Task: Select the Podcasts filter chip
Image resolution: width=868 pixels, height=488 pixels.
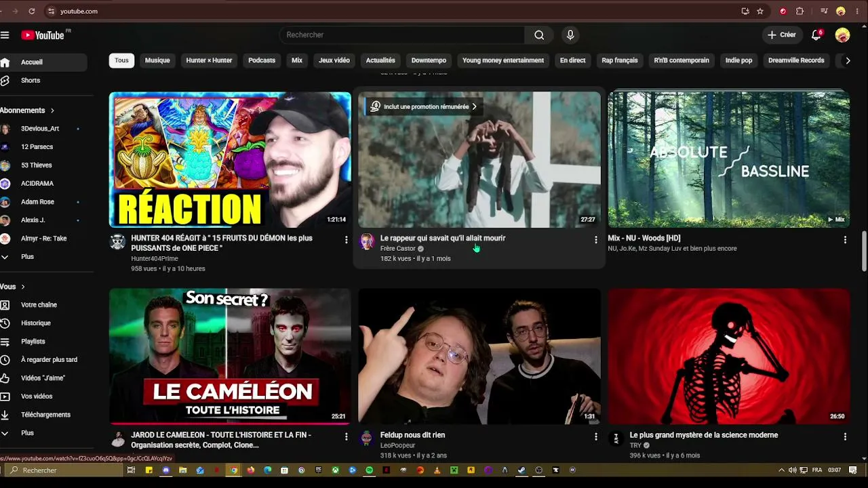Action: (262, 61)
